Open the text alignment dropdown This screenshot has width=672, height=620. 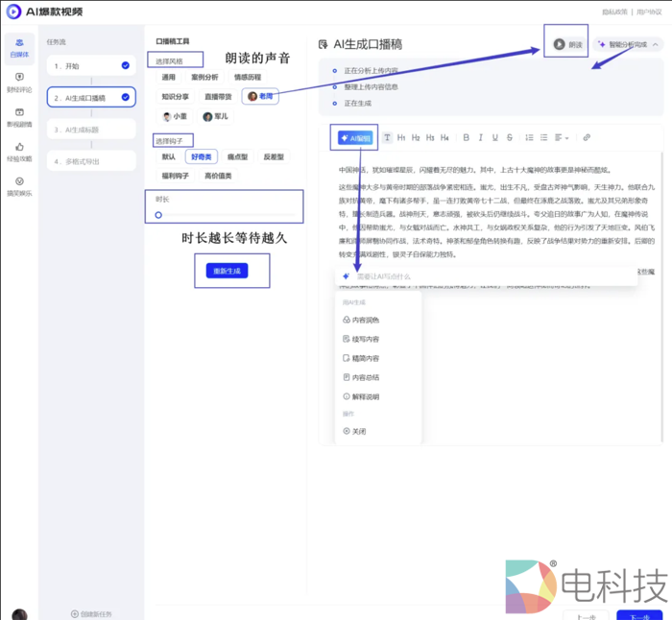pos(563,137)
